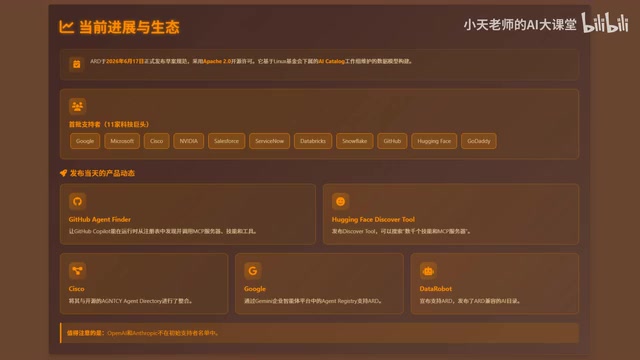Click the highlighted Apache 2.0 text
Viewport: 640px width, 360px height.
pyautogui.click(x=217, y=61)
